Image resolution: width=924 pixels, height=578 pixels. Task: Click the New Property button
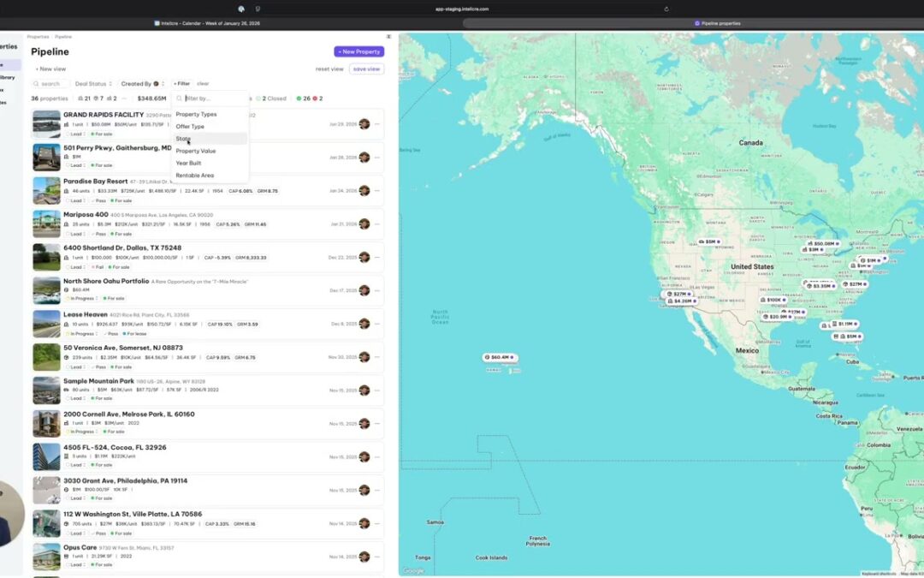pyautogui.click(x=358, y=51)
